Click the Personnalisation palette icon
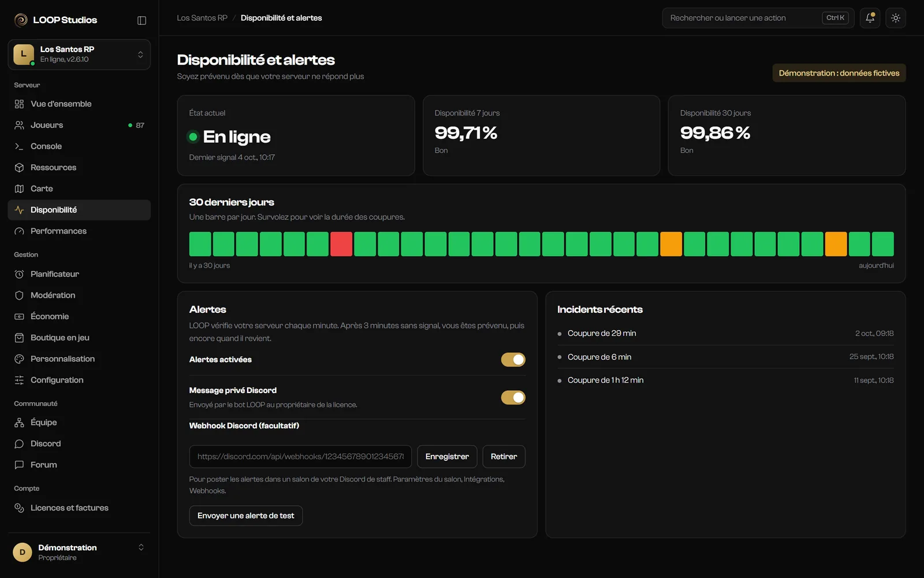This screenshot has width=924, height=578. (x=19, y=359)
